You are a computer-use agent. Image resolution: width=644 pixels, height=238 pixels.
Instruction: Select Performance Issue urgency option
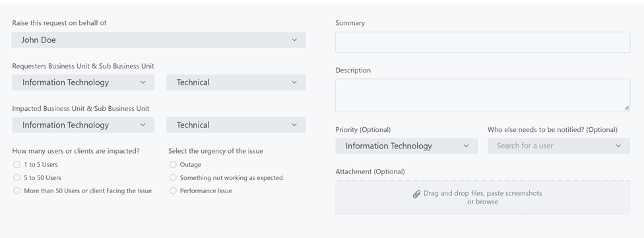tap(173, 191)
